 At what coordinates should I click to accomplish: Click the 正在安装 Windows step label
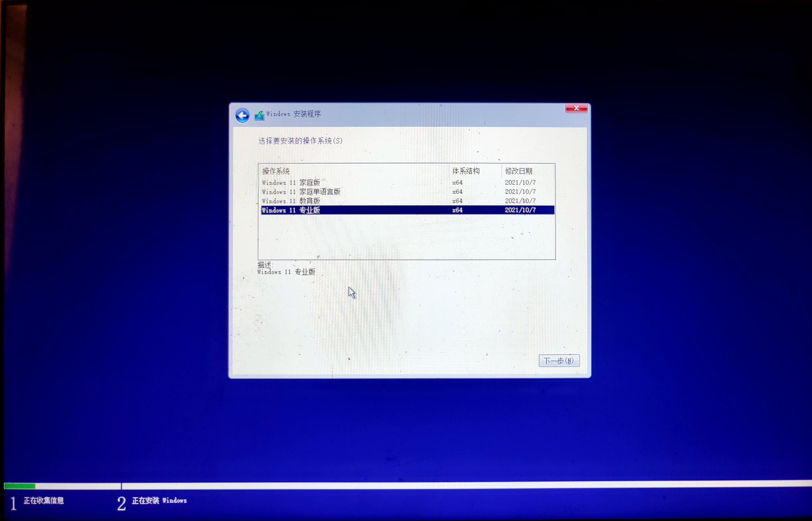[x=159, y=500]
